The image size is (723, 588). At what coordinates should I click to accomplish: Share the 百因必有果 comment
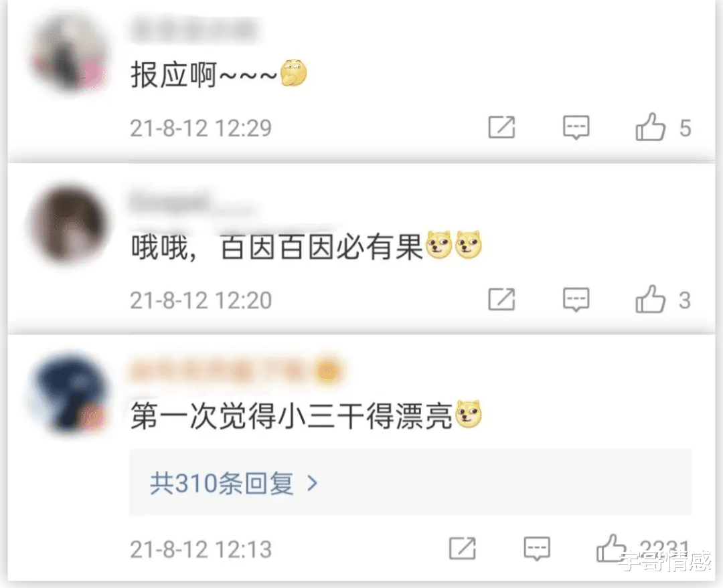[x=501, y=300]
